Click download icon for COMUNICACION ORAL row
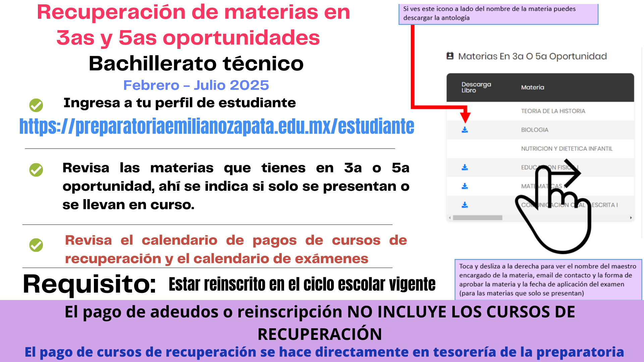This screenshot has height=362, width=644. [465, 205]
